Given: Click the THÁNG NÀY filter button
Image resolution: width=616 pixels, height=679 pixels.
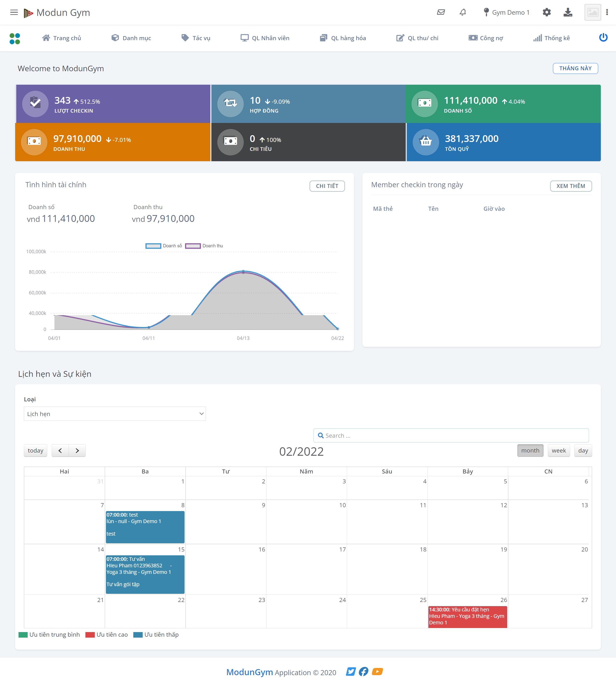Looking at the screenshot, I should (x=575, y=68).
